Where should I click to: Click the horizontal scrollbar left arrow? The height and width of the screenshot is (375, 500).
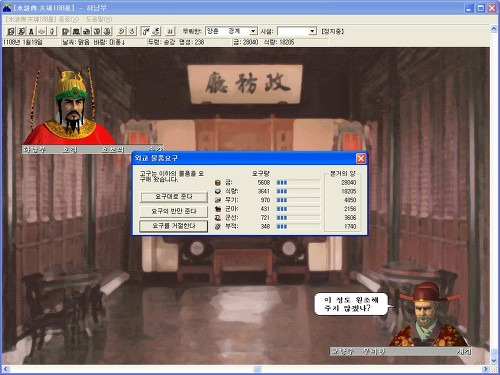click(x=6, y=369)
